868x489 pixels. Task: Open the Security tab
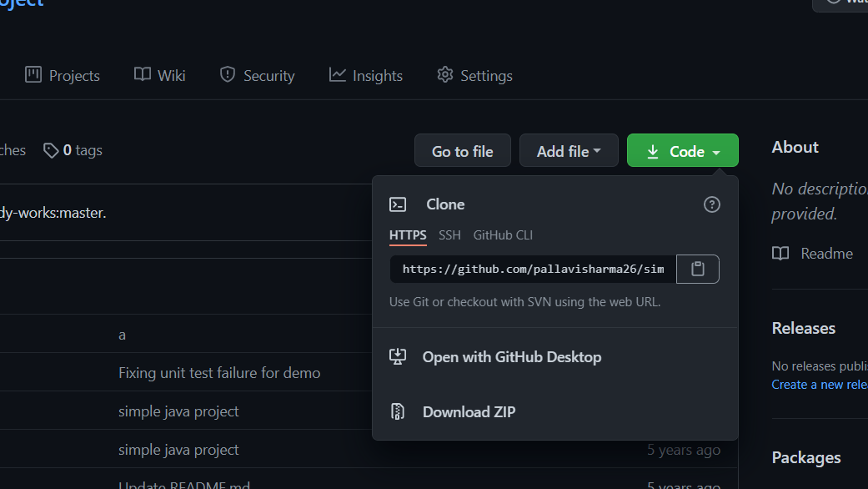[257, 76]
